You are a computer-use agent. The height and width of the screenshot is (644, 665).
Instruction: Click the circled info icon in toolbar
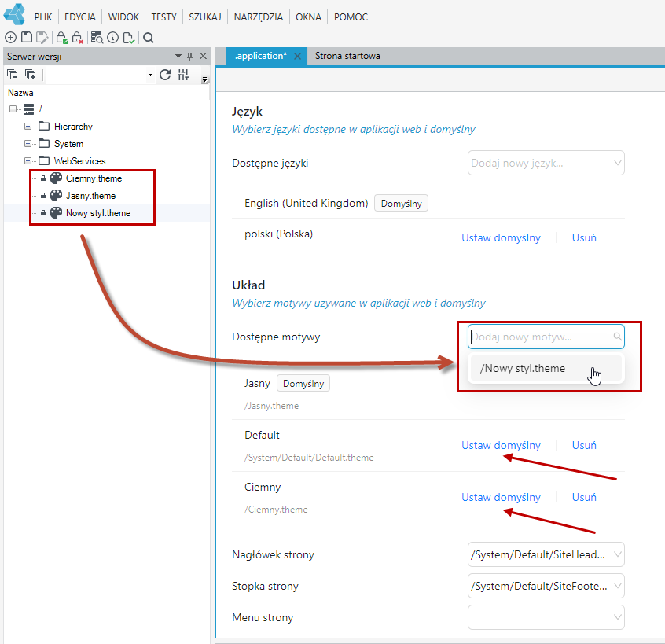pyautogui.click(x=113, y=37)
